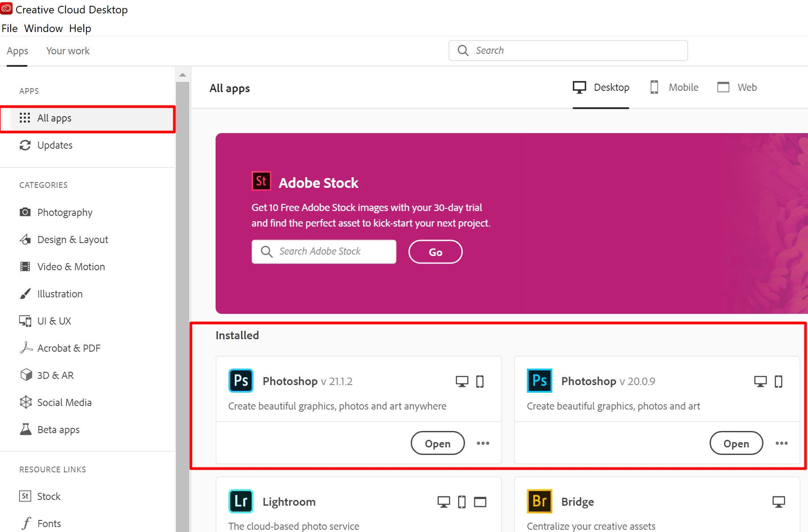The width and height of the screenshot is (808, 532).
Task: Switch to the Apps tab
Action: click(x=17, y=51)
